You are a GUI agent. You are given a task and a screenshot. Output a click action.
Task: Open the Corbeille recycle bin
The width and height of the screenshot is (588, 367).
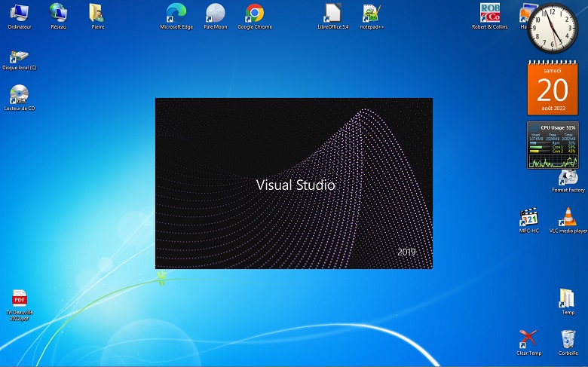[568, 343]
